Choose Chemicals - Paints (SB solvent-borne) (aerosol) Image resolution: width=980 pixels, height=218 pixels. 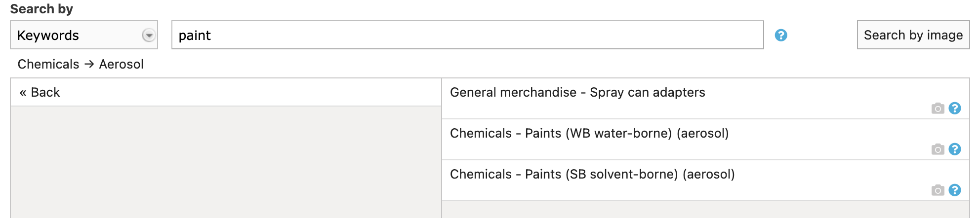592,174
